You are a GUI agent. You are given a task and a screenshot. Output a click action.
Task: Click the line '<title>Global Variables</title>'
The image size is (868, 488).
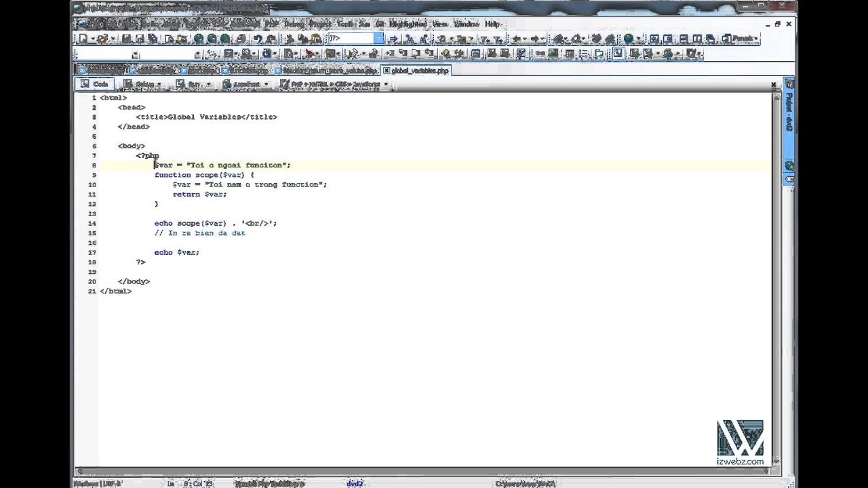(206, 117)
